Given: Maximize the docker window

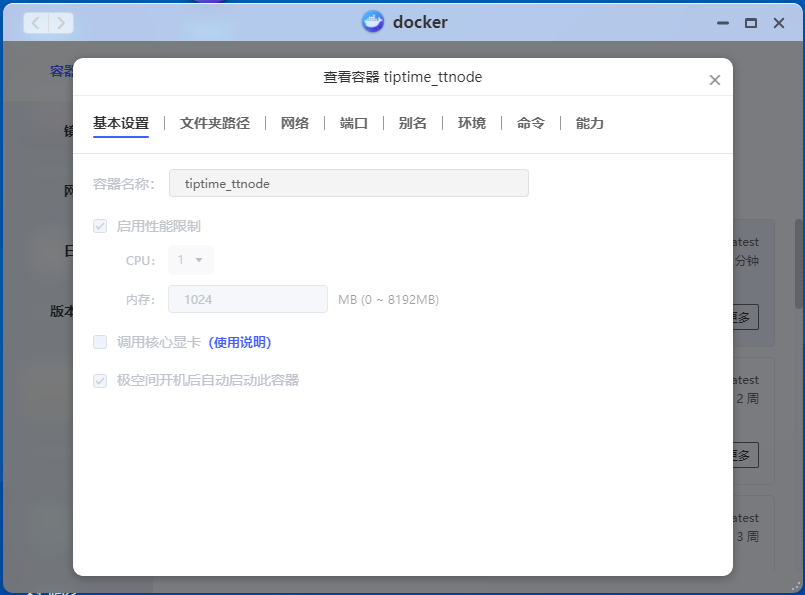Looking at the screenshot, I should [751, 22].
